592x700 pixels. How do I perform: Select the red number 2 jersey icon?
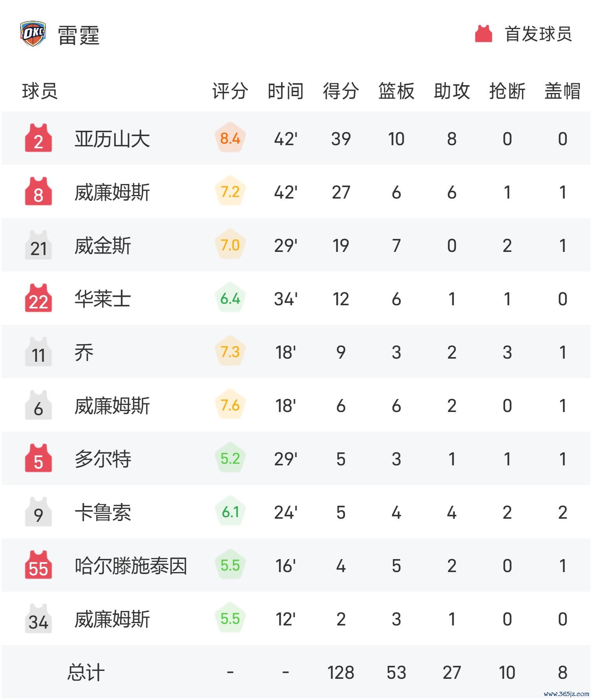click(x=38, y=138)
